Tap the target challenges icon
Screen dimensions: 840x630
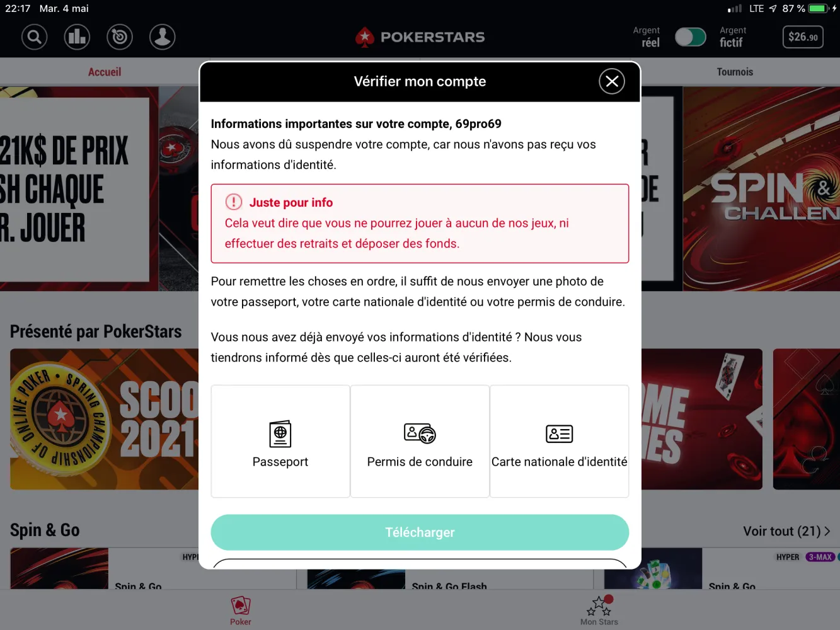(x=120, y=37)
